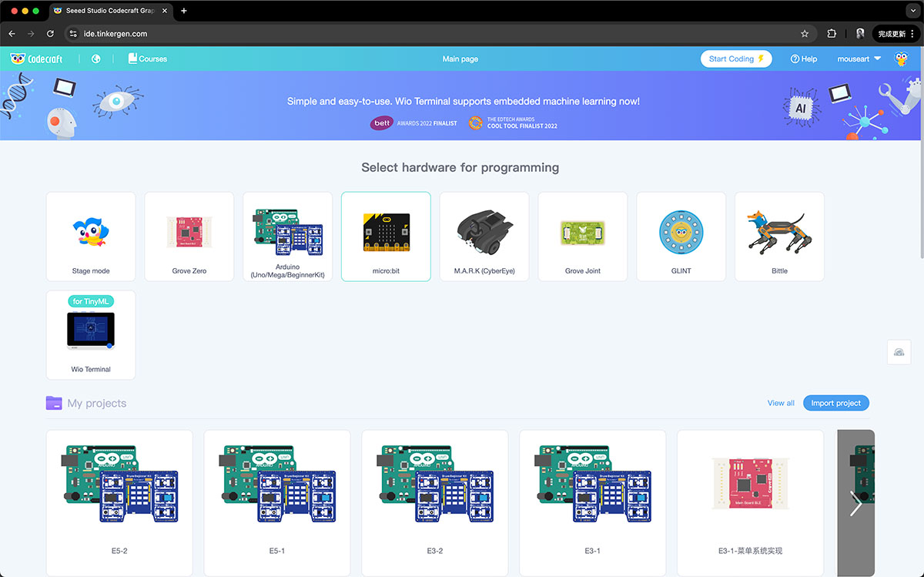Click the Chrome profile avatar
924x577 pixels.
click(860, 34)
